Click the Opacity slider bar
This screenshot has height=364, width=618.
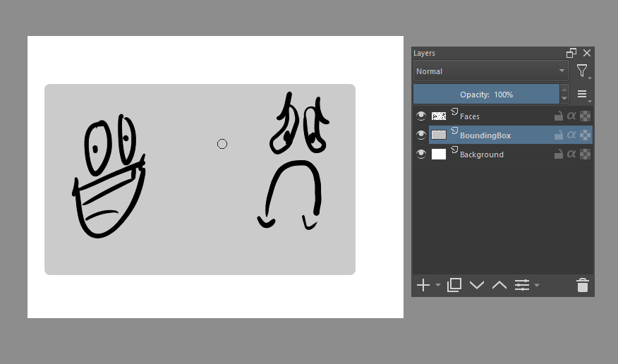pos(486,95)
